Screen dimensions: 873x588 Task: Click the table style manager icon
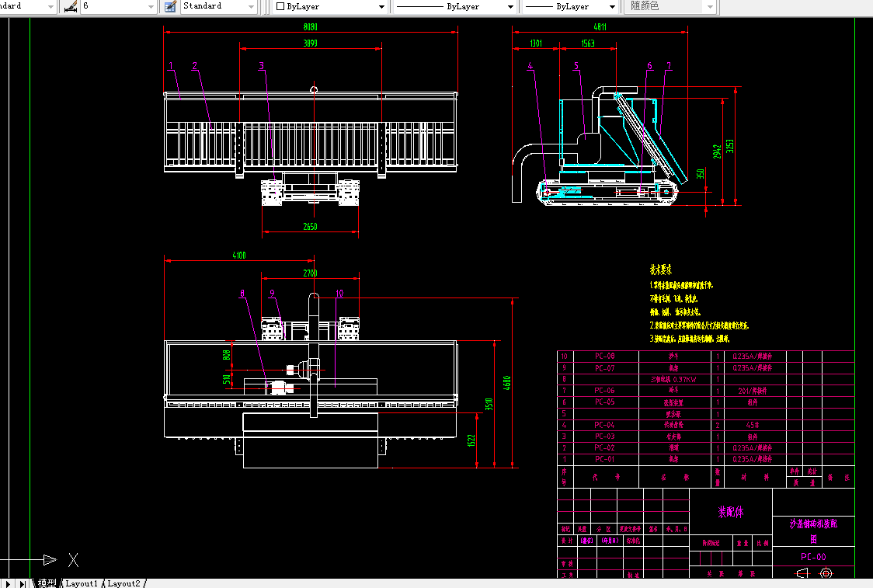click(170, 7)
